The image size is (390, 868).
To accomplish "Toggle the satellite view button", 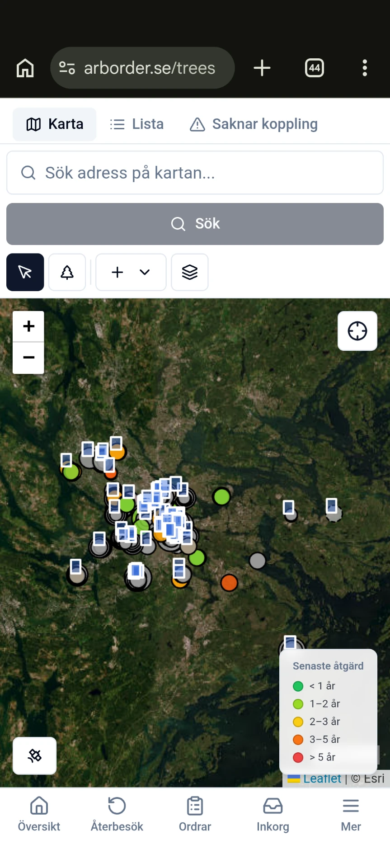I will pos(35,755).
